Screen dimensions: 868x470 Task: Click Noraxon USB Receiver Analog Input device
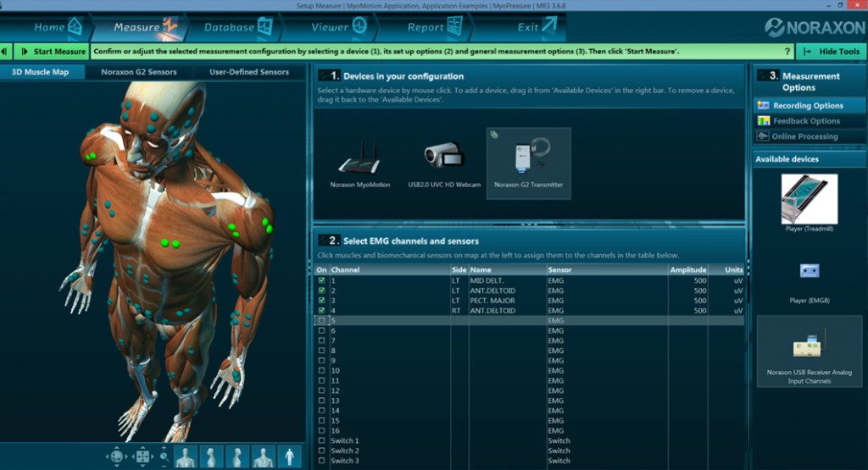pyautogui.click(x=810, y=351)
